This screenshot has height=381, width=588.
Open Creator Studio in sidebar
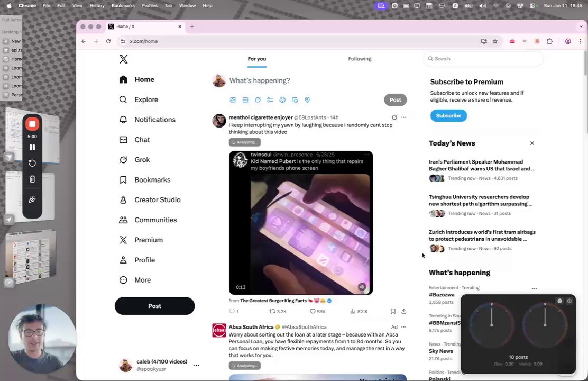pyautogui.click(x=150, y=199)
